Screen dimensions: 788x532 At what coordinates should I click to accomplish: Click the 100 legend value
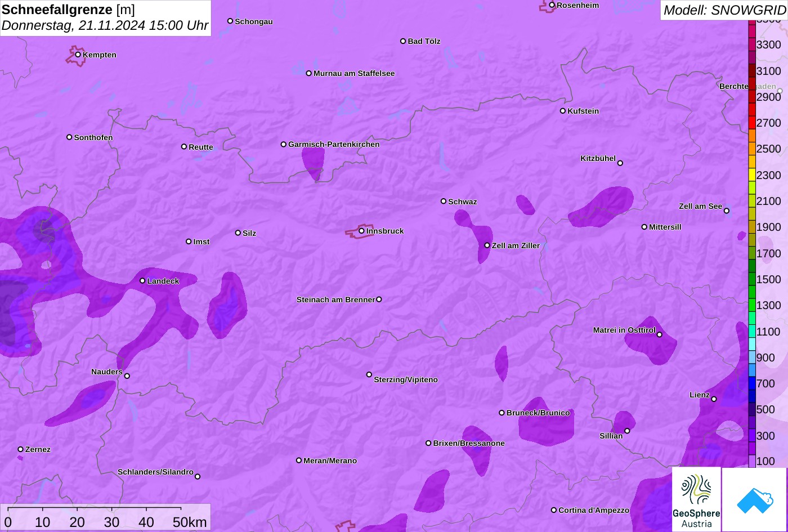click(765, 461)
